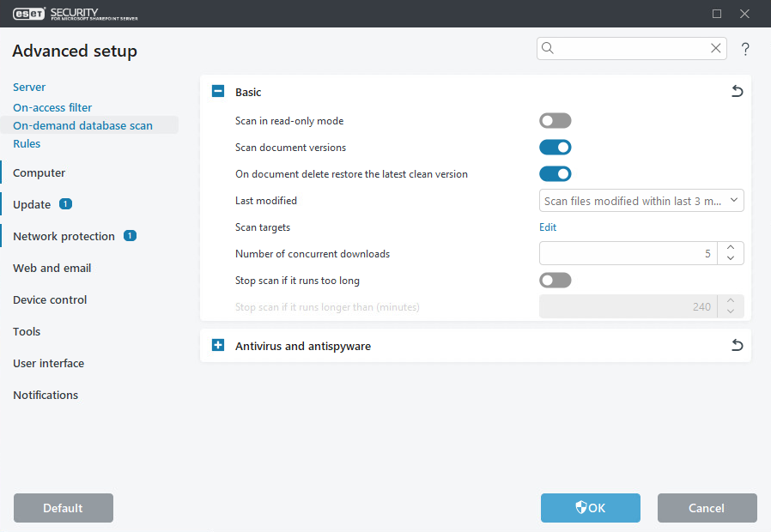This screenshot has height=532, width=771.
Task: Open help via the question mark icon
Action: (x=745, y=49)
